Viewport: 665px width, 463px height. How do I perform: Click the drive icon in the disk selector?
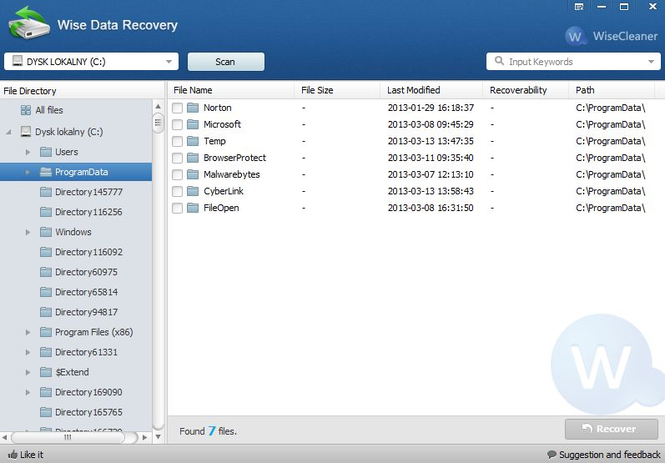tap(17, 61)
